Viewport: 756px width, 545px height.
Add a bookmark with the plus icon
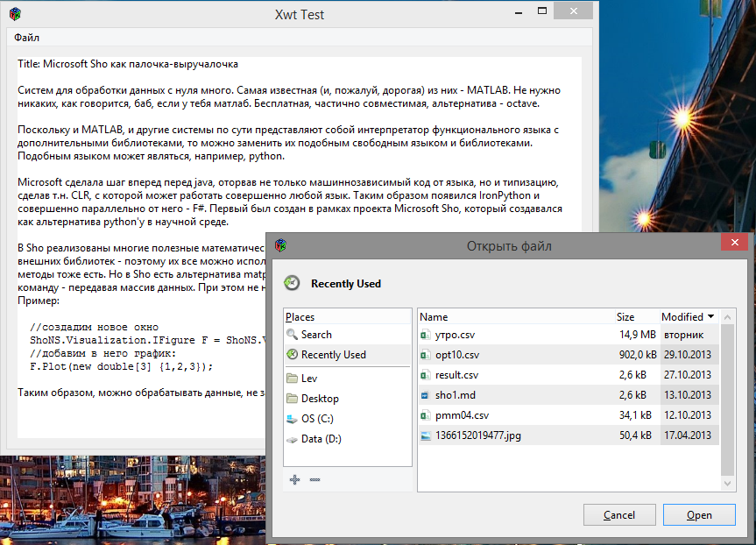tap(294, 479)
